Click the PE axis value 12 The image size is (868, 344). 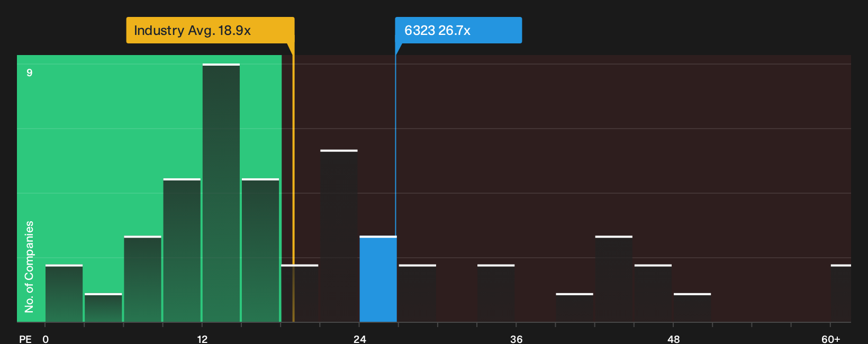coord(202,339)
